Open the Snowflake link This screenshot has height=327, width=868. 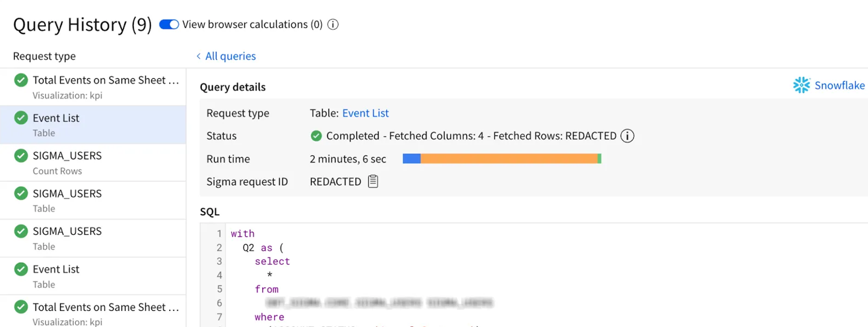pos(839,85)
